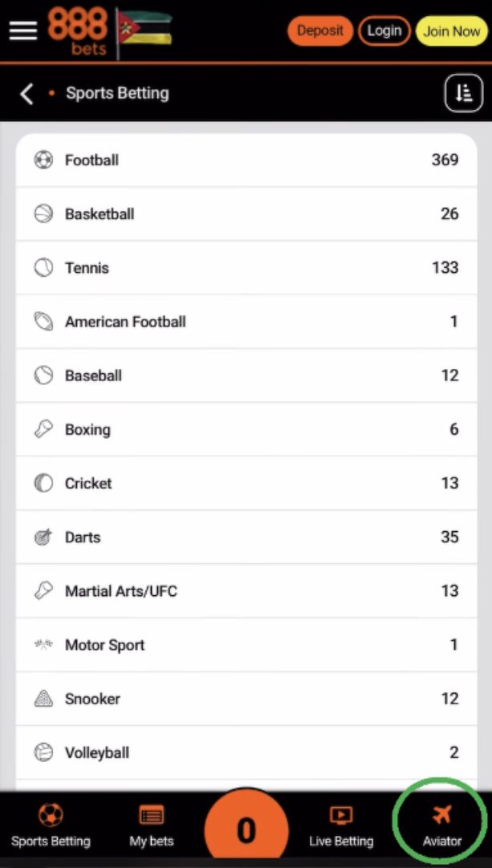Expand the Basketball category
The width and height of the screenshot is (492, 868).
[246, 213]
